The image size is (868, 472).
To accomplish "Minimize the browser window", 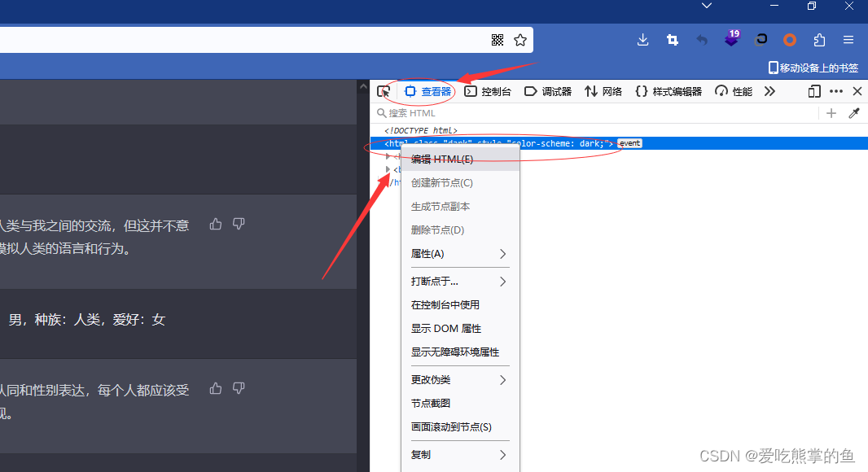I will 774,6.
